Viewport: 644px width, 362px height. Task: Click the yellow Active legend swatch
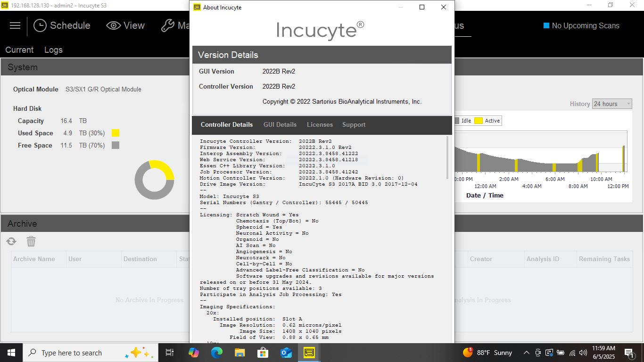coord(479,121)
